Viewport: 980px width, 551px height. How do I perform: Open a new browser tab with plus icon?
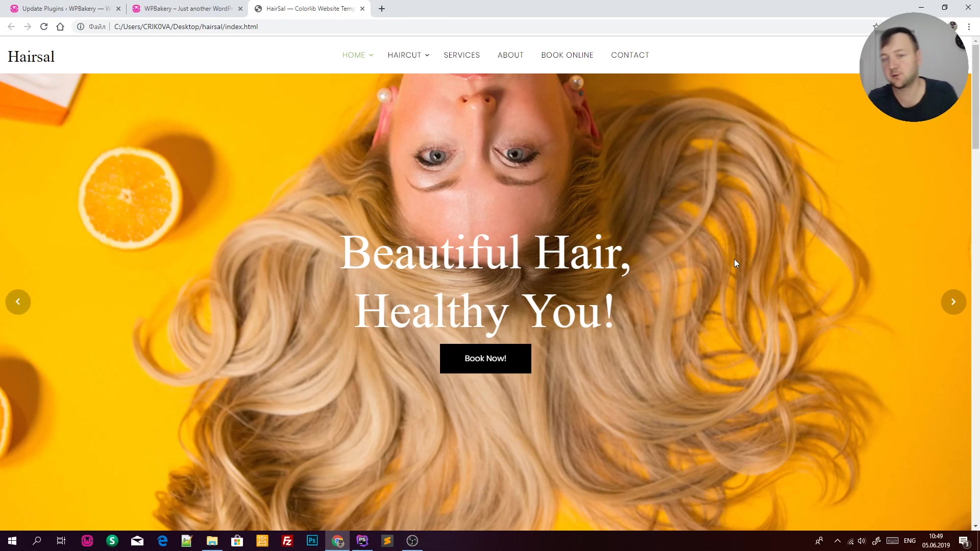(x=382, y=9)
